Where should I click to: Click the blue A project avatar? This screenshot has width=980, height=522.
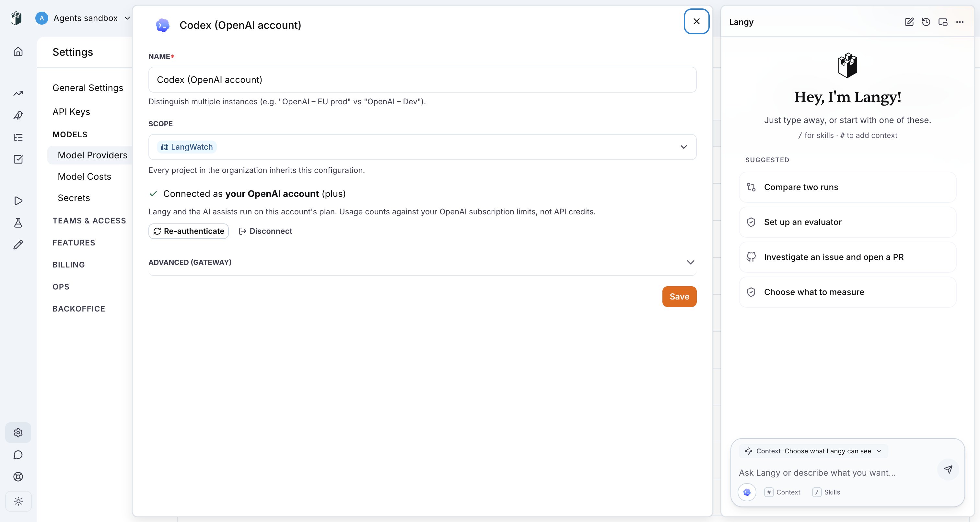pyautogui.click(x=41, y=18)
